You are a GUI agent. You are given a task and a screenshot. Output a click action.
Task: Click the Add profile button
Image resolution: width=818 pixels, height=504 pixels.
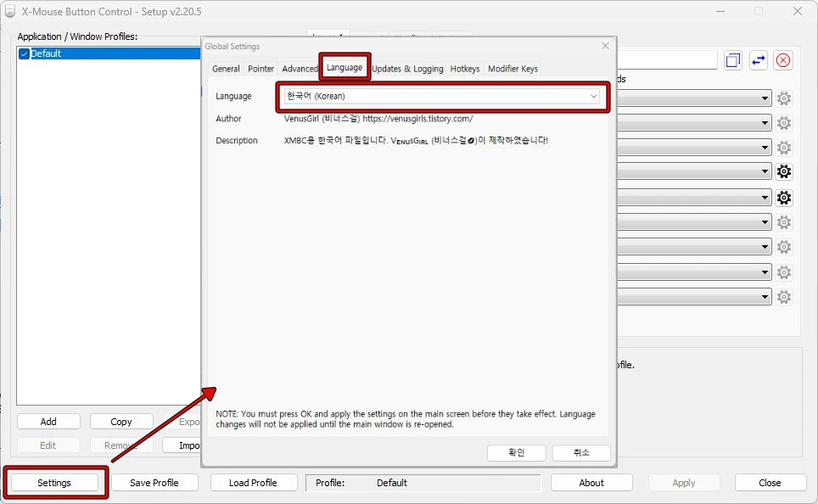tap(48, 422)
